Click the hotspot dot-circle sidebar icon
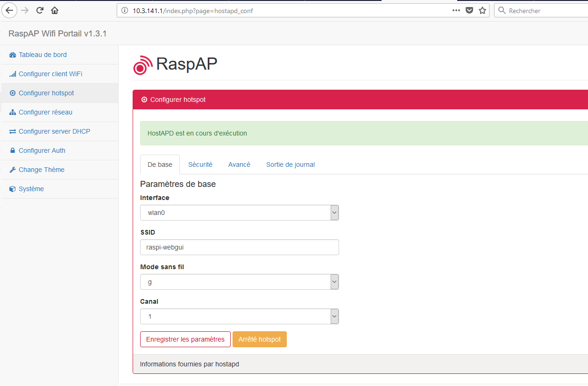 13,93
